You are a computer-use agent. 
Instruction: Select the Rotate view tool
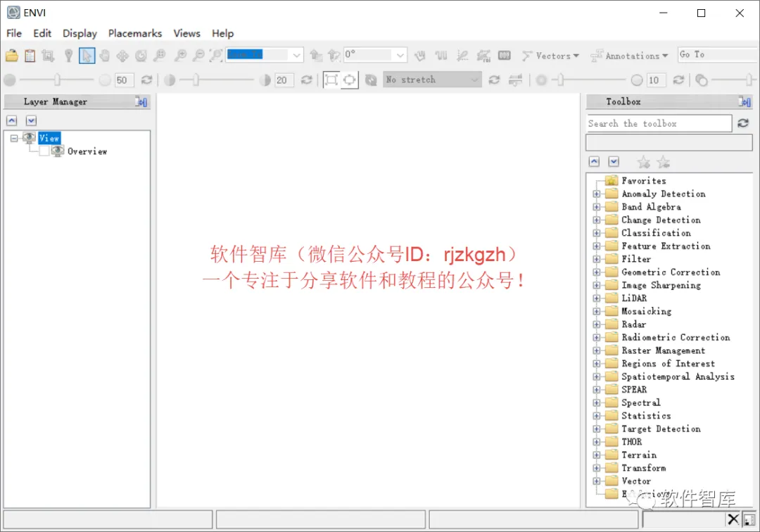coord(141,56)
